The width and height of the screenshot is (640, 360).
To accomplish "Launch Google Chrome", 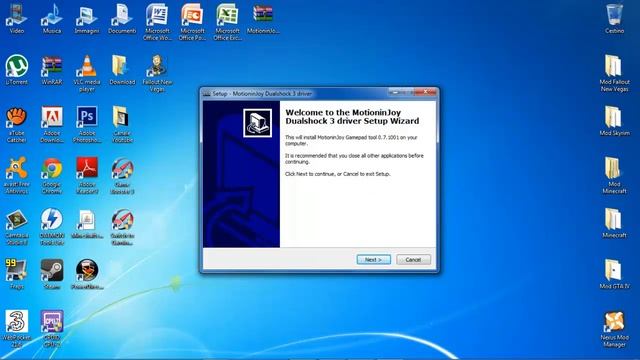I will tap(52, 176).
